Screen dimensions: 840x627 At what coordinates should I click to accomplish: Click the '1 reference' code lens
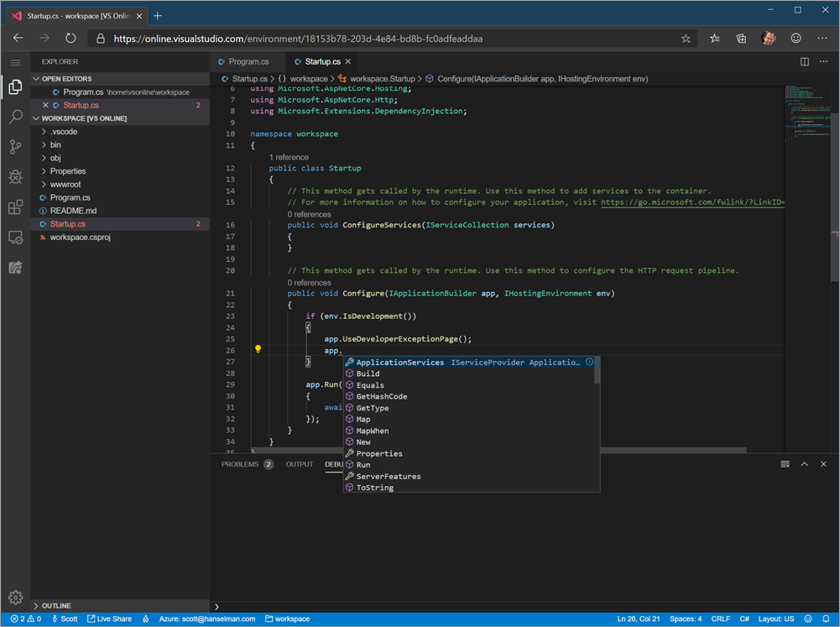[289, 157]
